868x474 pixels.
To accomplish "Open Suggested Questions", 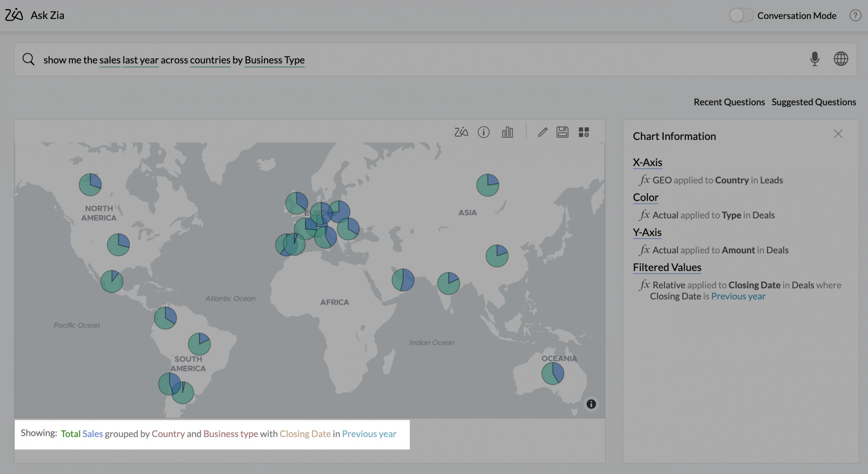I will pyautogui.click(x=814, y=102).
